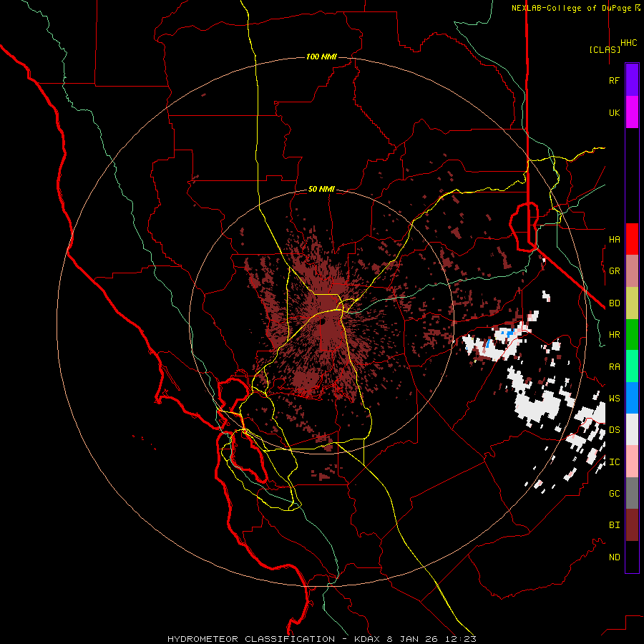Viewport: 644px width, 644px height.
Task: Click the BD legend label
Action: point(614,303)
